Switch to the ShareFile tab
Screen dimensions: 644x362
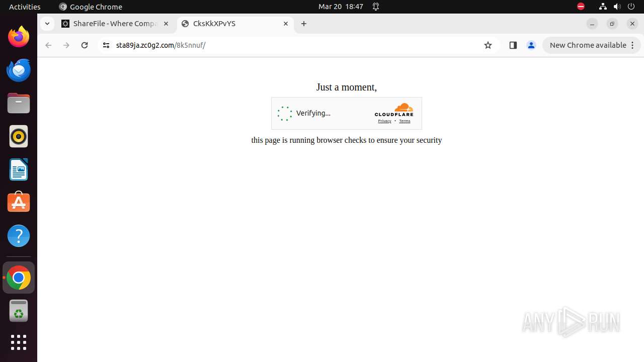pos(115,24)
